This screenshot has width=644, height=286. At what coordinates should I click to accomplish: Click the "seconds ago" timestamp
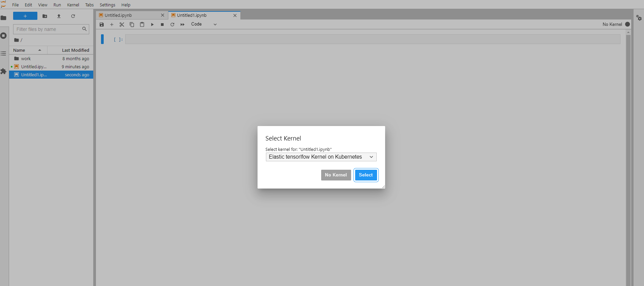[x=77, y=75]
